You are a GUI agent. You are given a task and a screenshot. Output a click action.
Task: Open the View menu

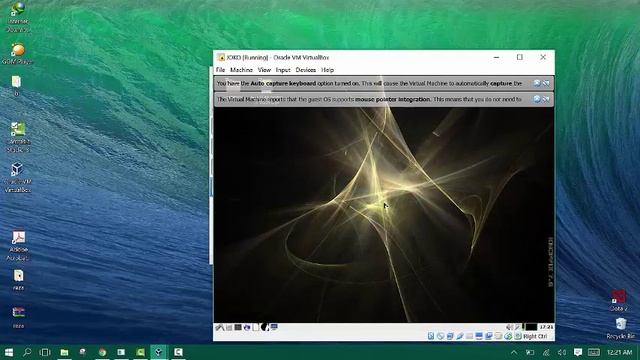(264, 70)
